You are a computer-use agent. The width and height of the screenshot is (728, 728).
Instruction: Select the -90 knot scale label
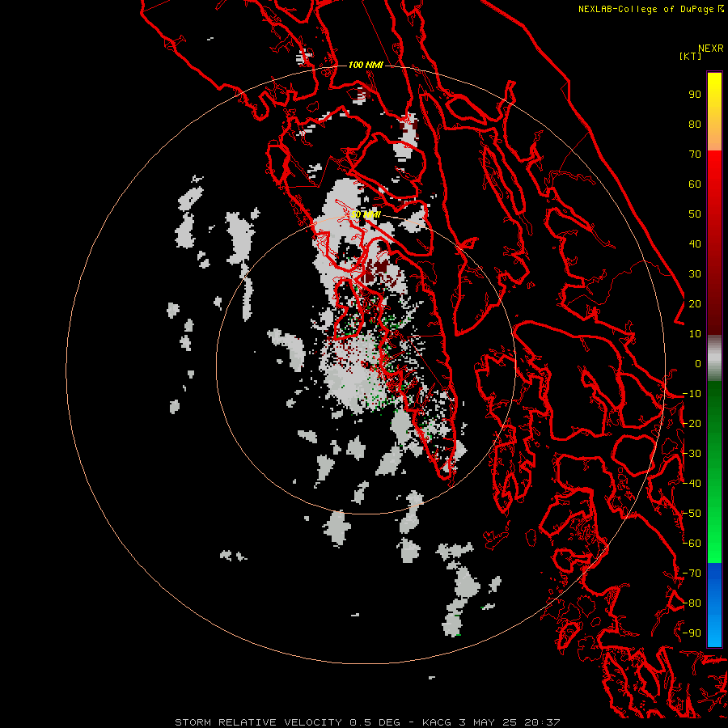pyautogui.click(x=692, y=633)
